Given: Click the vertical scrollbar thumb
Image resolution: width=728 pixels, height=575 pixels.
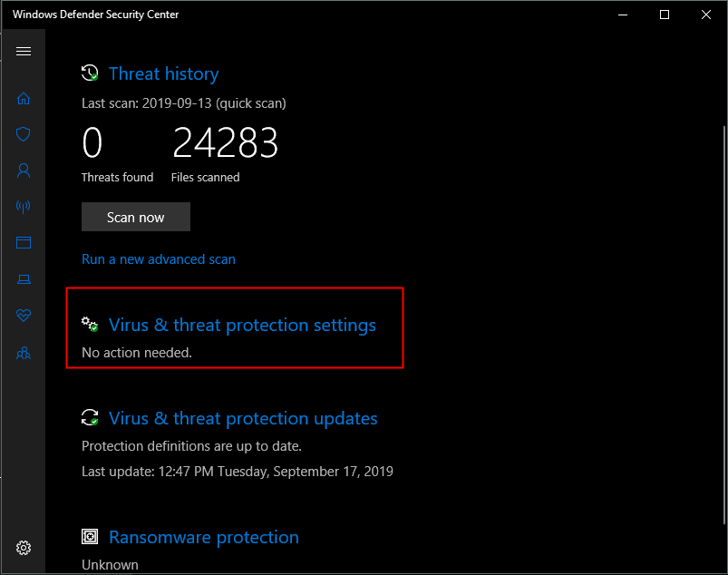Looking at the screenshot, I should 724,325.
